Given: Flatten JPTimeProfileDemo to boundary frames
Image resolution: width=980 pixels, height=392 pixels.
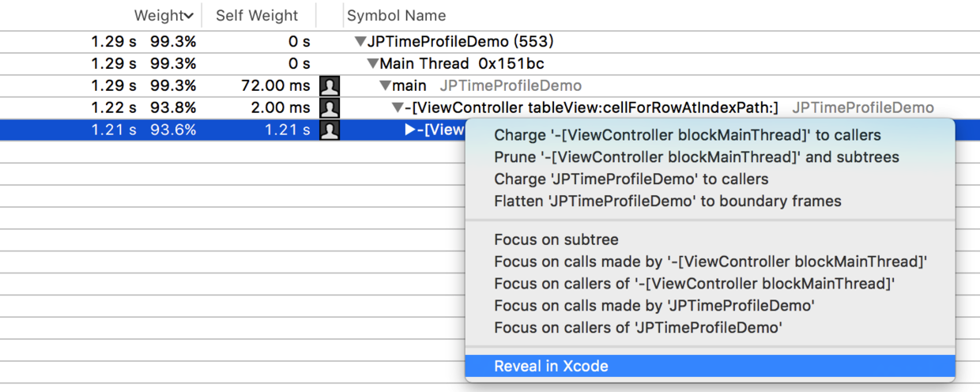Looking at the screenshot, I should 667,202.
